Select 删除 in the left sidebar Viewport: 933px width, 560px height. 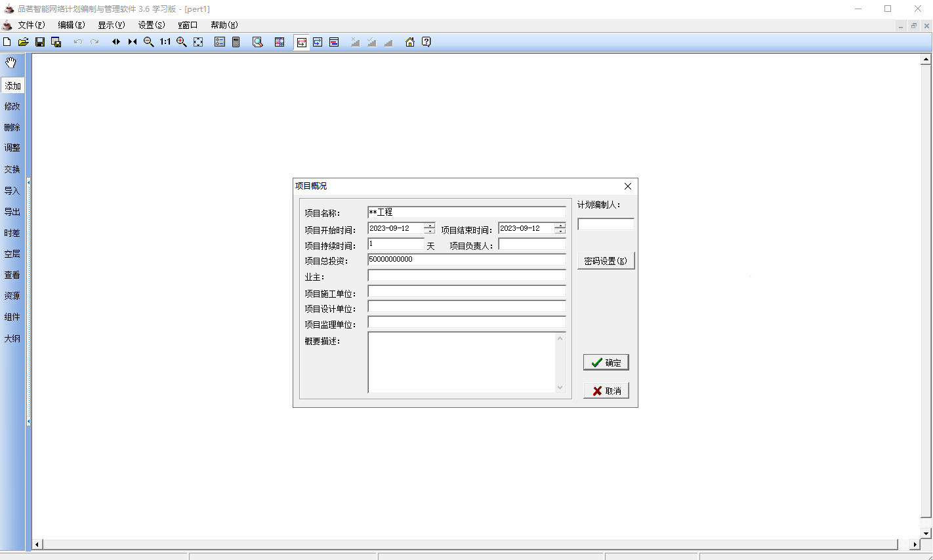(x=12, y=127)
